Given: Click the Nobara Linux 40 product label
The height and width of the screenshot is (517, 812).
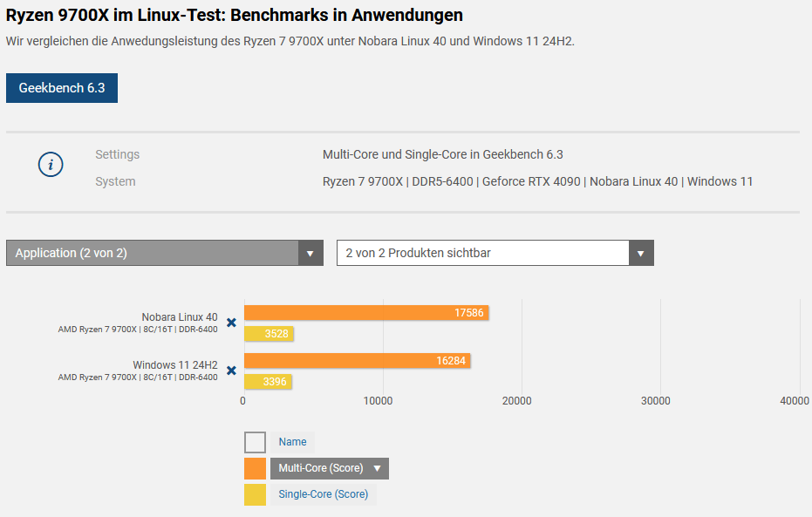Looking at the screenshot, I should click(179, 317).
